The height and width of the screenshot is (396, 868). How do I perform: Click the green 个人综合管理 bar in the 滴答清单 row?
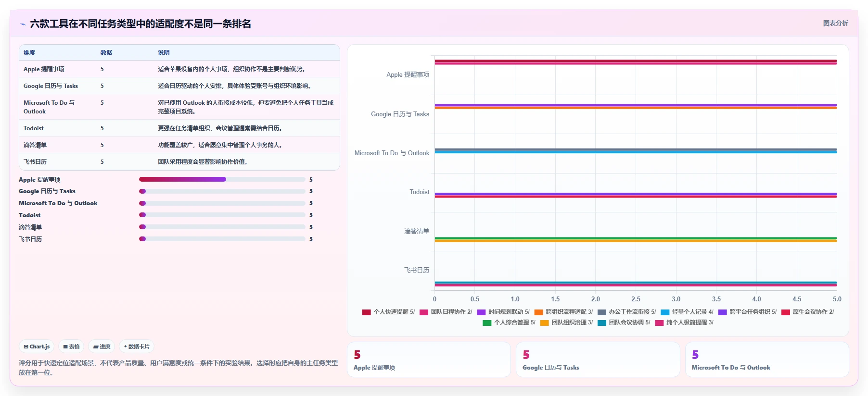pos(636,238)
